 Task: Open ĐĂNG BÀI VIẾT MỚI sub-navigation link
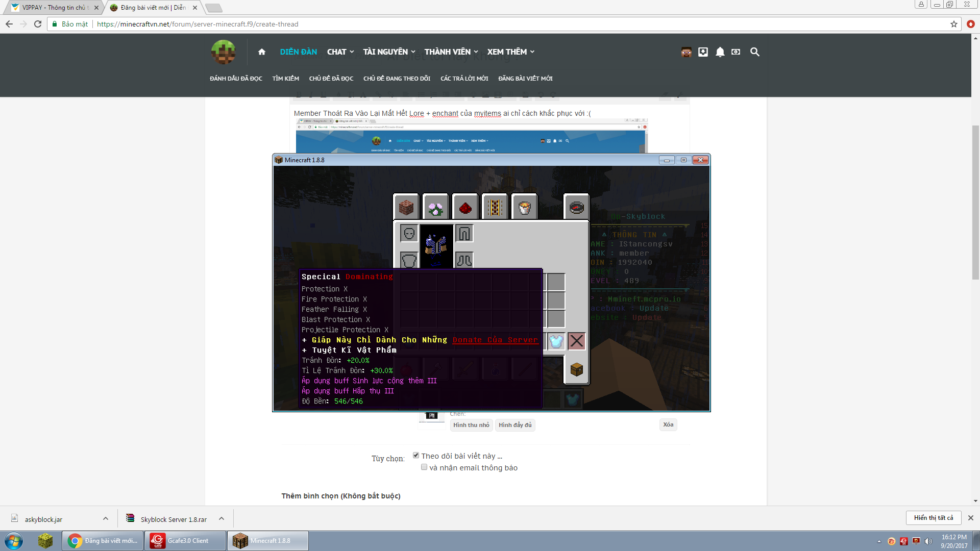525,78
